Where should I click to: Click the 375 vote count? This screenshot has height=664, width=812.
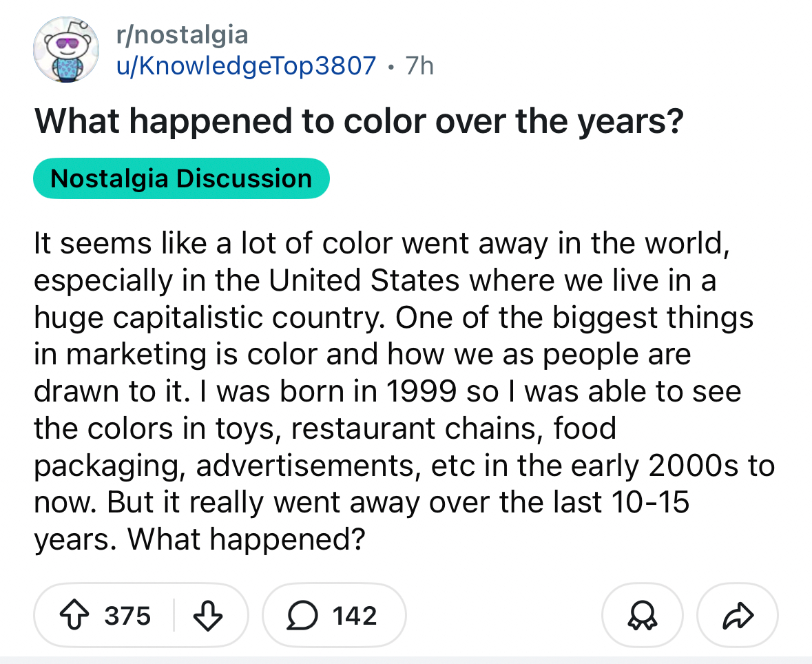[x=127, y=615]
